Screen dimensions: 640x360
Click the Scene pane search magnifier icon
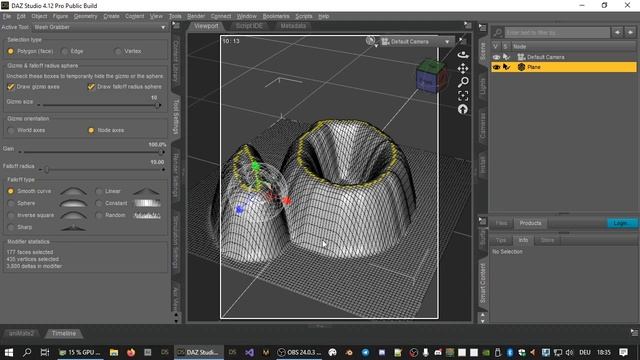point(498,32)
